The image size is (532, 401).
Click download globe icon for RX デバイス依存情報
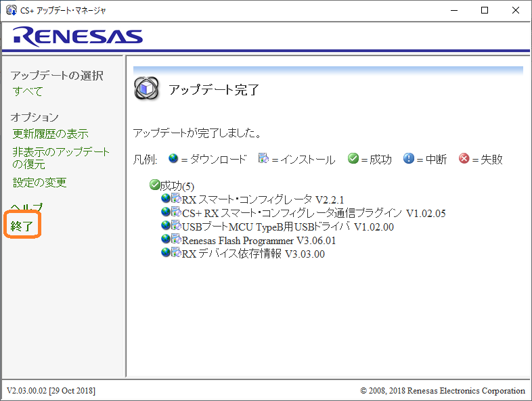tap(166, 252)
